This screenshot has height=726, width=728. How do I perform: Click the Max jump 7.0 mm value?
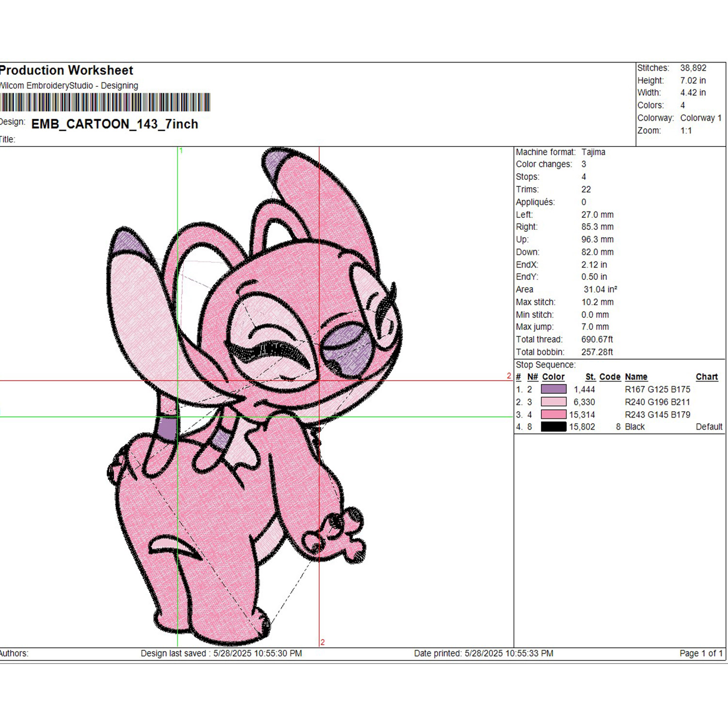595,326
